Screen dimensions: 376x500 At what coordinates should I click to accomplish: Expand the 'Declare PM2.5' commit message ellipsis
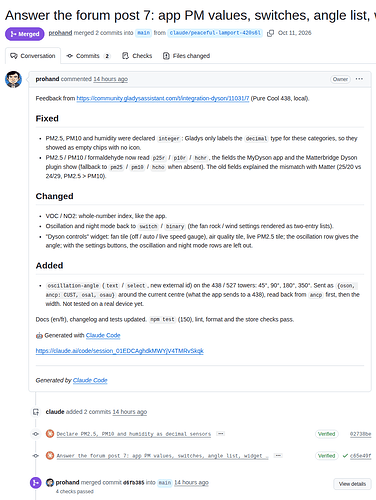[x=220, y=434]
